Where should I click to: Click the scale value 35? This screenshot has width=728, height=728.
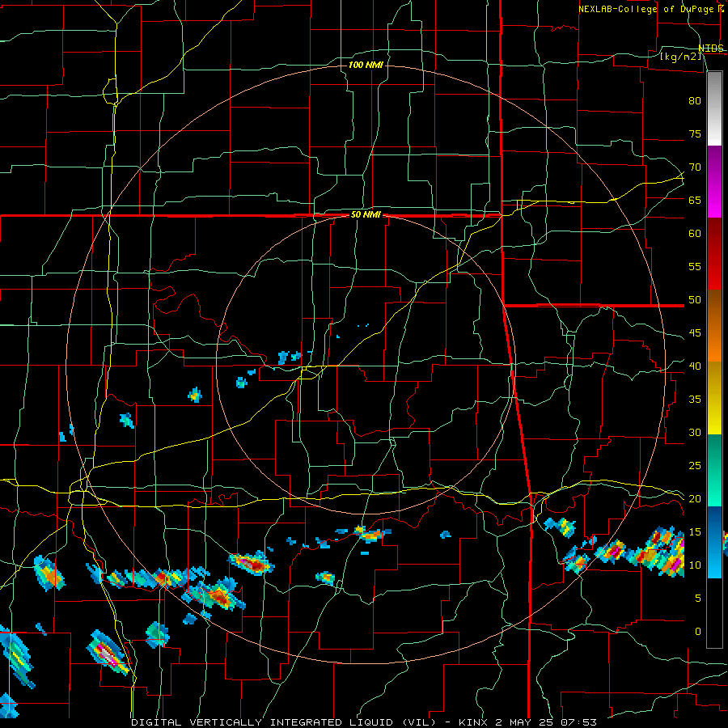pyautogui.click(x=695, y=399)
